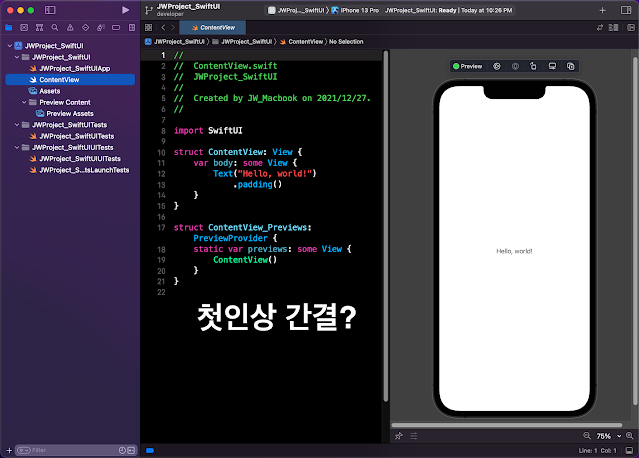Toggle the inspector panel on the right

[x=626, y=10]
